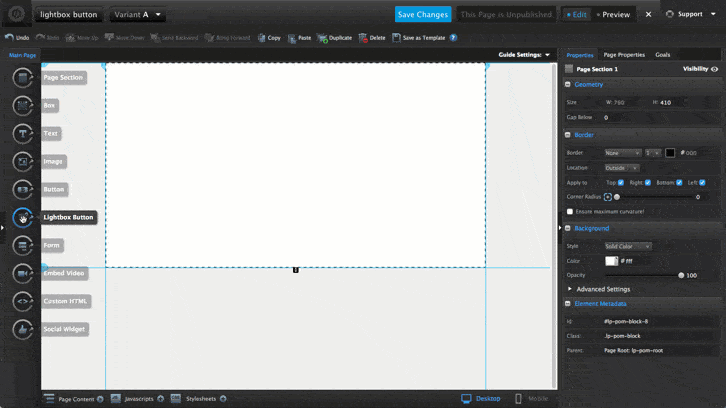
Task: Click Save as Template
Action: tap(419, 38)
